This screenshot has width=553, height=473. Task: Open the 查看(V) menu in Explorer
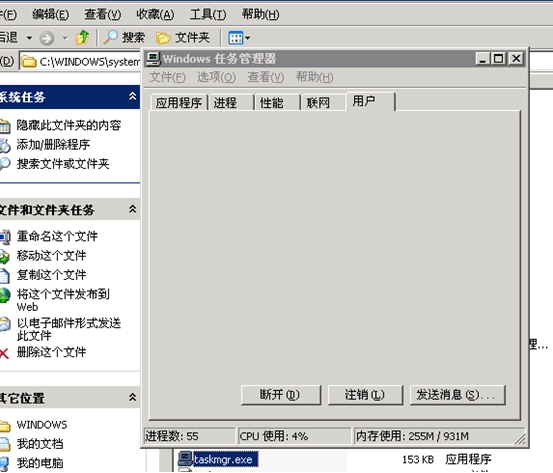[103, 14]
